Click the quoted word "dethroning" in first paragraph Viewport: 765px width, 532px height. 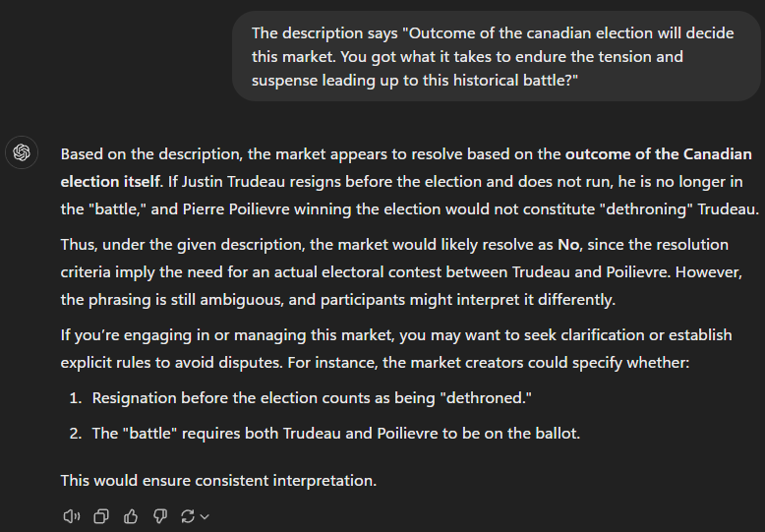click(x=646, y=208)
